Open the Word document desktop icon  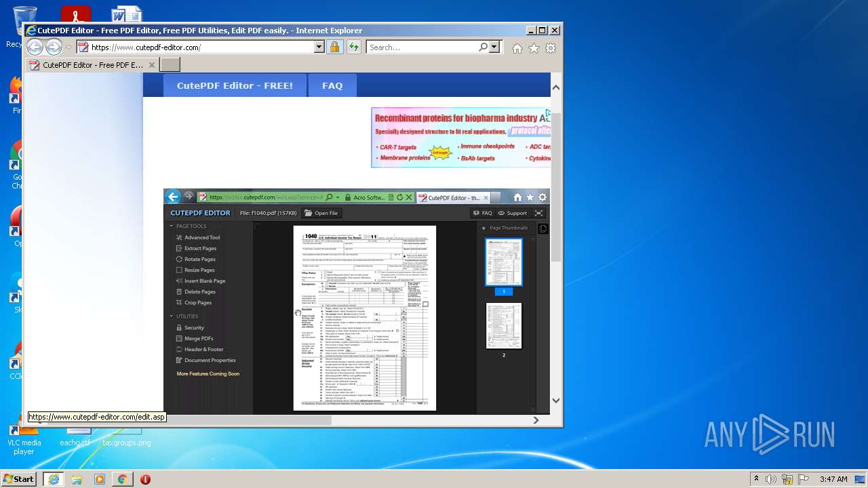(127, 14)
